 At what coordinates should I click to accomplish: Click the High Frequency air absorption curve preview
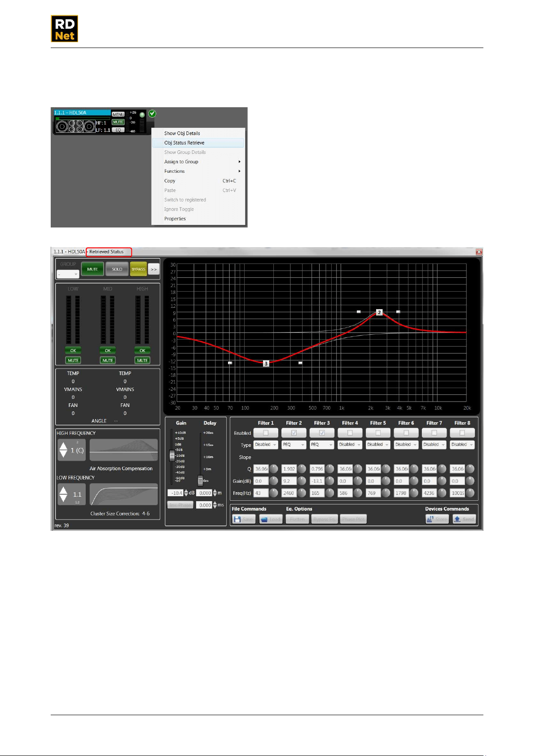[124, 450]
